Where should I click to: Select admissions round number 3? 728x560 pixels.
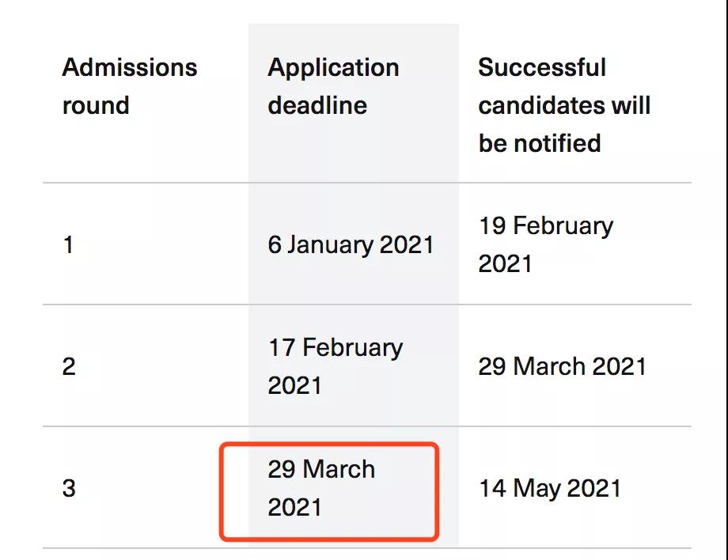click(69, 488)
